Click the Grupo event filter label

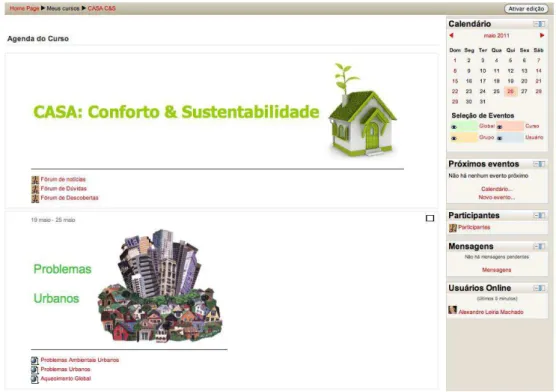tap(486, 137)
